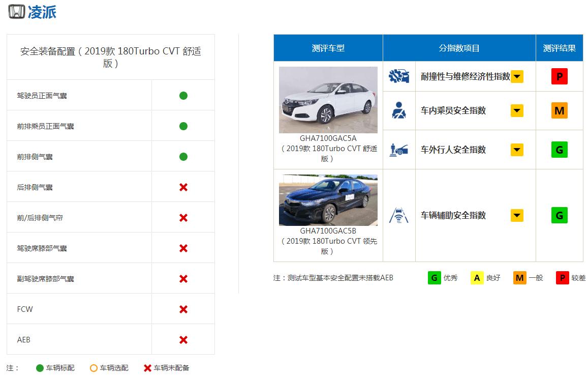The height and width of the screenshot is (377, 588).
Task: Click the pedestrian safety index icon
Action: [399, 150]
